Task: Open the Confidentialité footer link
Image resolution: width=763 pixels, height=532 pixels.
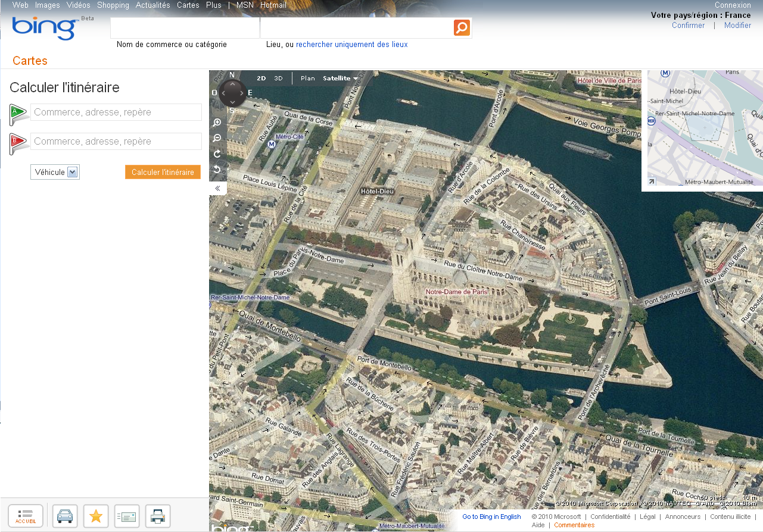Action: pyautogui.click(x=610, y=517)
